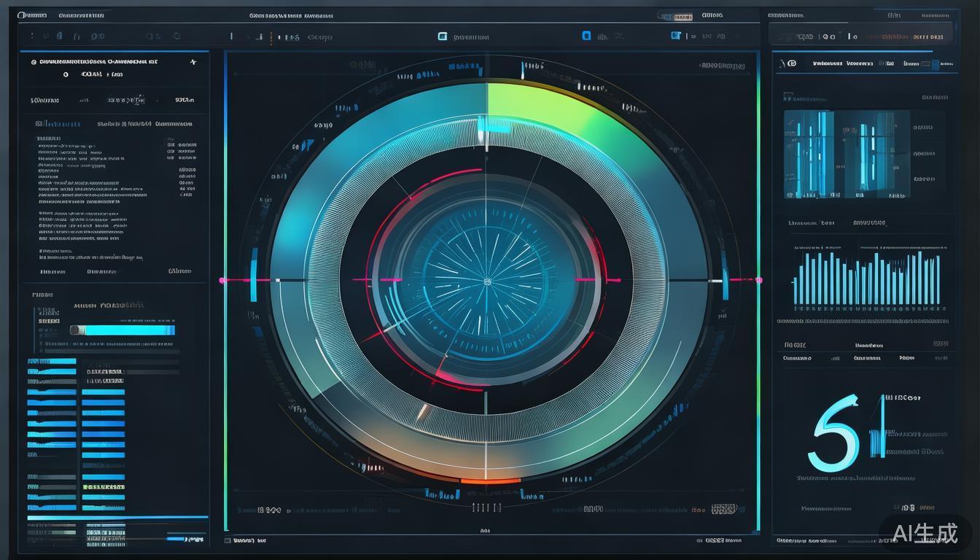Screen dimensions: 980x560
Task: Toggle the blue square at the right panel tab row
Action: coord(935,64)
